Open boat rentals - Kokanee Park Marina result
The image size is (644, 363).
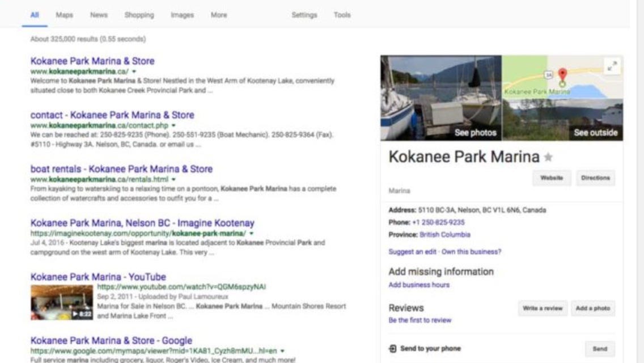pos(121,168)
